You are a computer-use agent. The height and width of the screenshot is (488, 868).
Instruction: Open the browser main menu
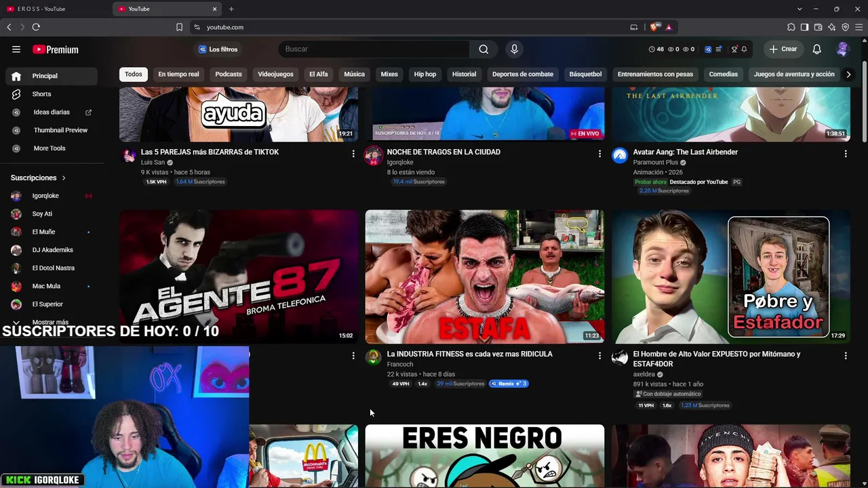point(859,27)
